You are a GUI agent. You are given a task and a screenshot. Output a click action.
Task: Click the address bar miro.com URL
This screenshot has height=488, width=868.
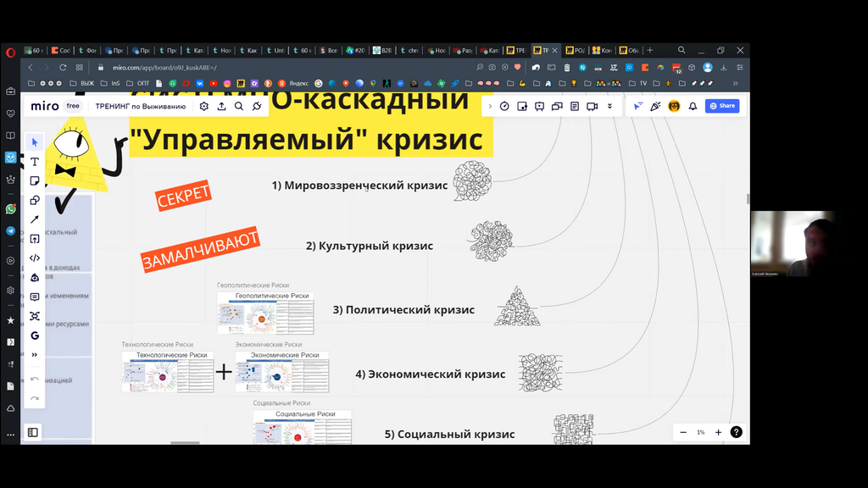(164, 68)
